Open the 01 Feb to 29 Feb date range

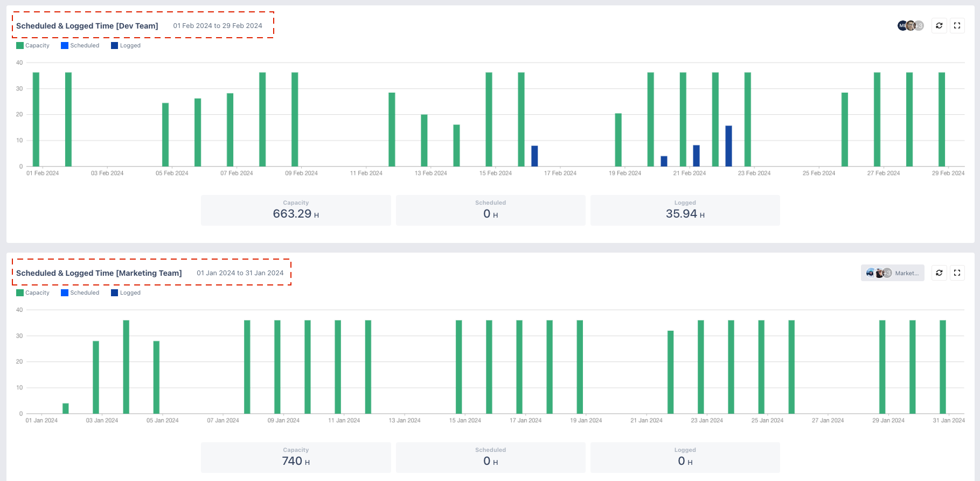[218, 26]
